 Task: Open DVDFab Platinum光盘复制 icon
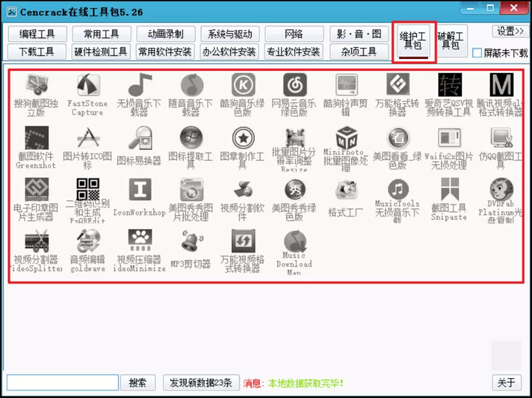coord(501,188)
